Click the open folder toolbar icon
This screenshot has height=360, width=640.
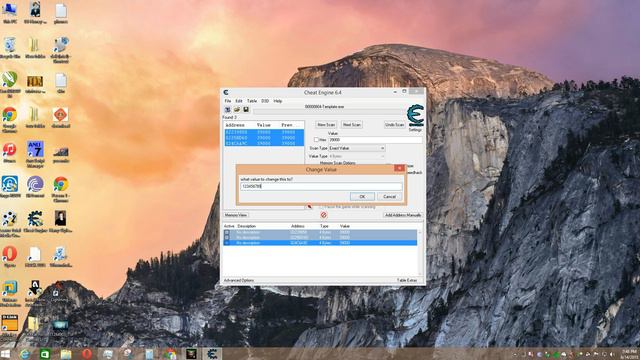237,110
